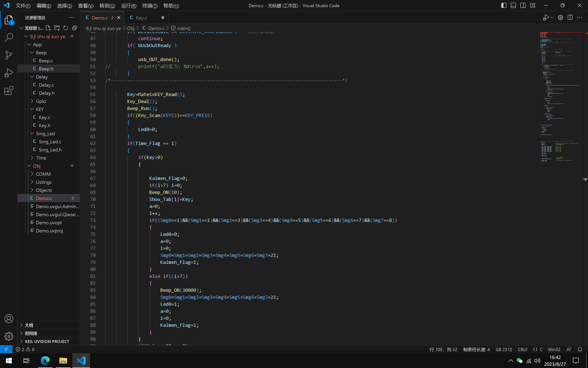Open the Run and Debug view
Image resolution: width=588 pixels, height=368 pixels.
[9, 73]
